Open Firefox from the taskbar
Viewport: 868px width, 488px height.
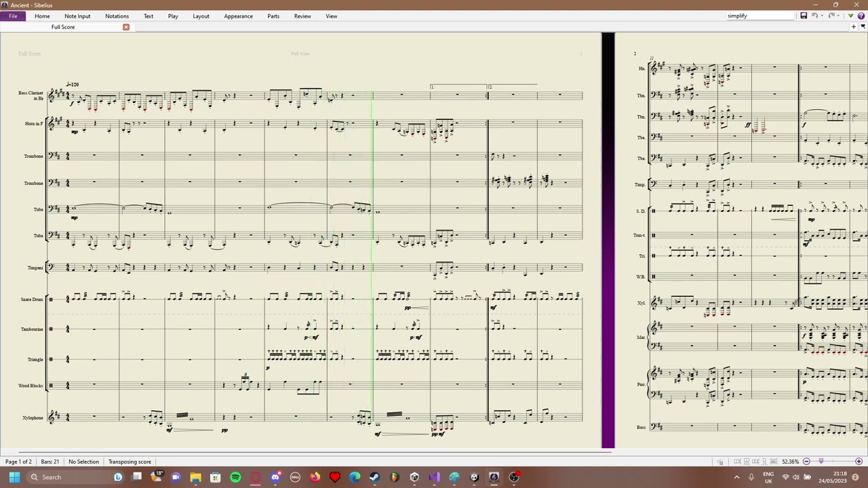click(x=315, y=477)
